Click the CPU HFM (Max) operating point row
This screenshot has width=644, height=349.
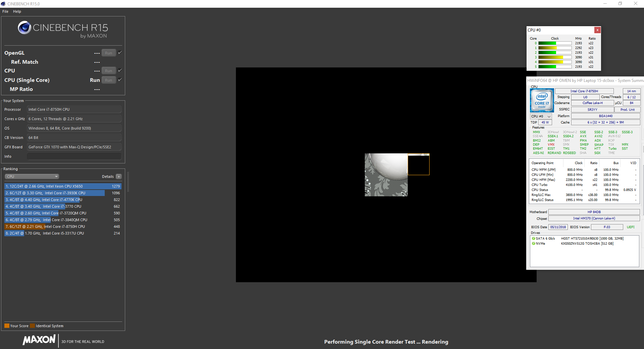584,180
